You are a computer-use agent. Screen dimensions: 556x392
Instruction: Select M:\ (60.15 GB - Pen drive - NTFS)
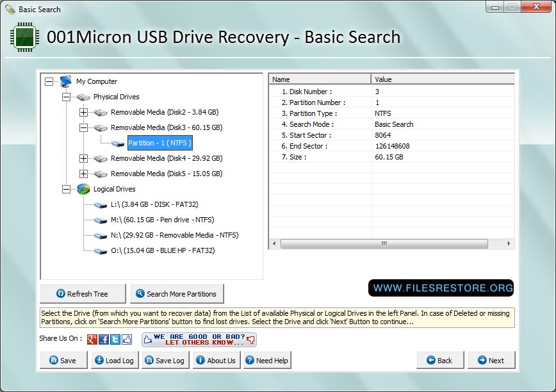pyautogui.click(x=163, y=220)
